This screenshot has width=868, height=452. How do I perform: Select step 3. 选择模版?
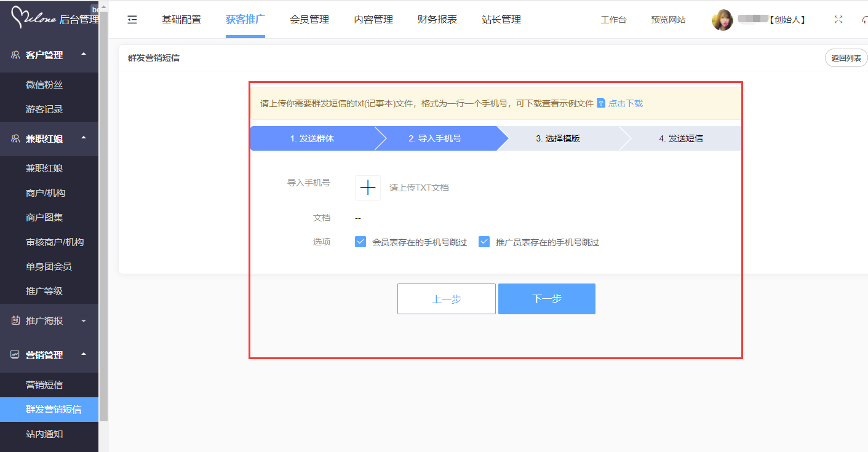[558, 138]
